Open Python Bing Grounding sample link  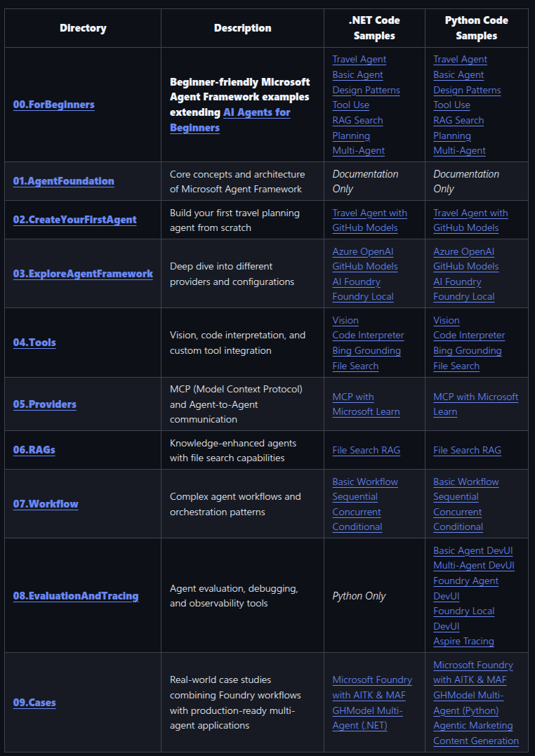coord(468,350)
